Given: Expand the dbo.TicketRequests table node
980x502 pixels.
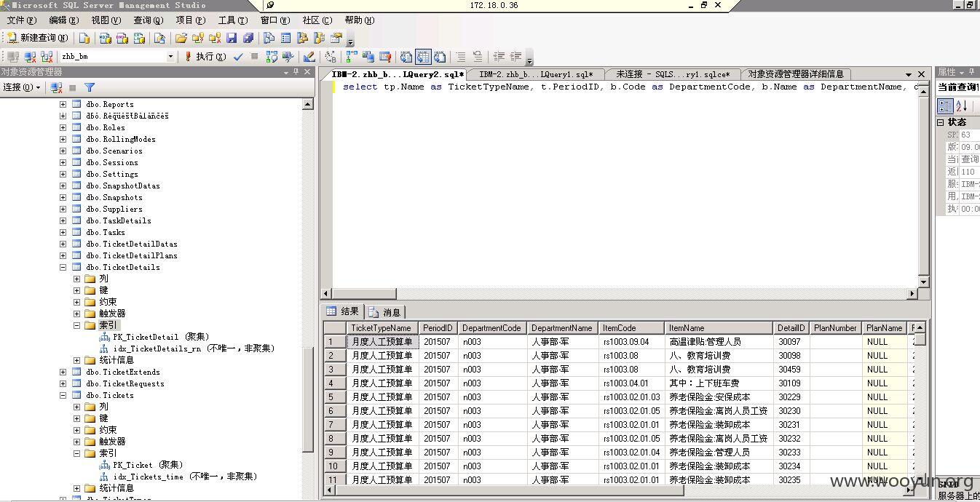Looking at the screenshot, I should click(63, 383).
